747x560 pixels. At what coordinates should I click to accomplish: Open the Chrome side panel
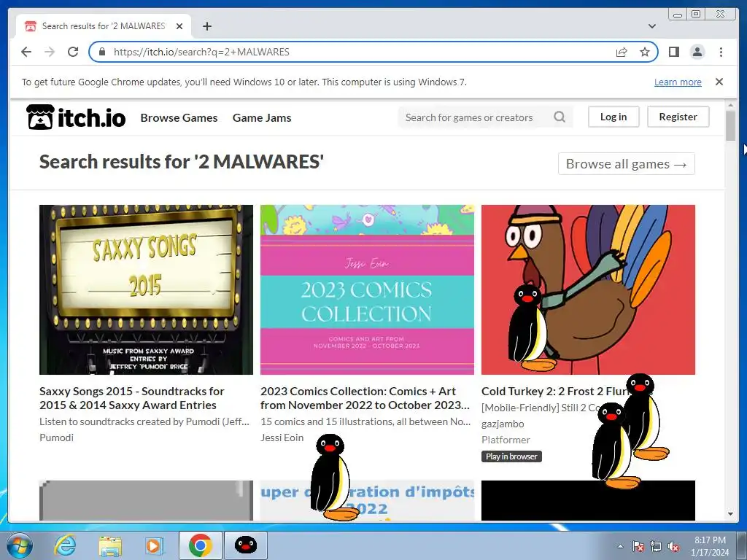(x=673, y=52)
